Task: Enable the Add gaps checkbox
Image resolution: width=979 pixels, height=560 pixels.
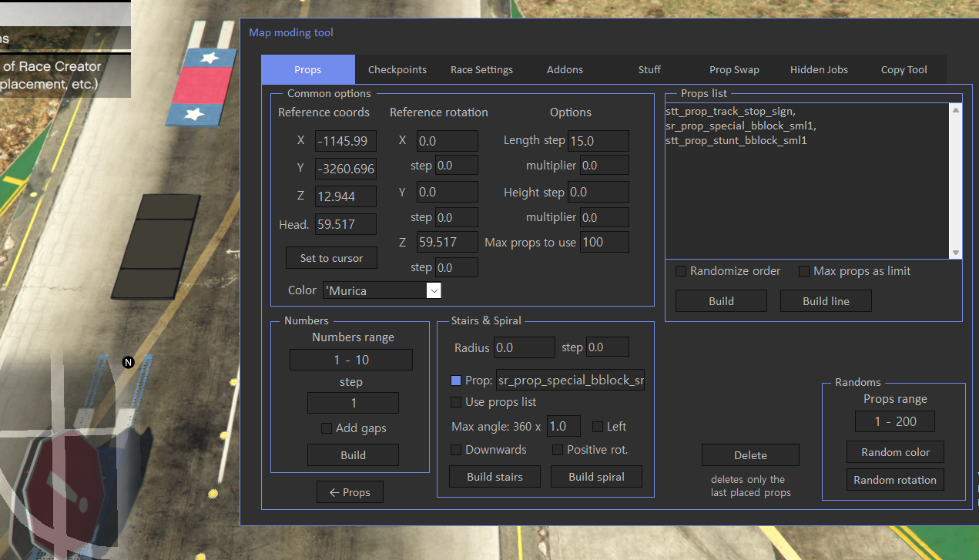Action: 327,428
